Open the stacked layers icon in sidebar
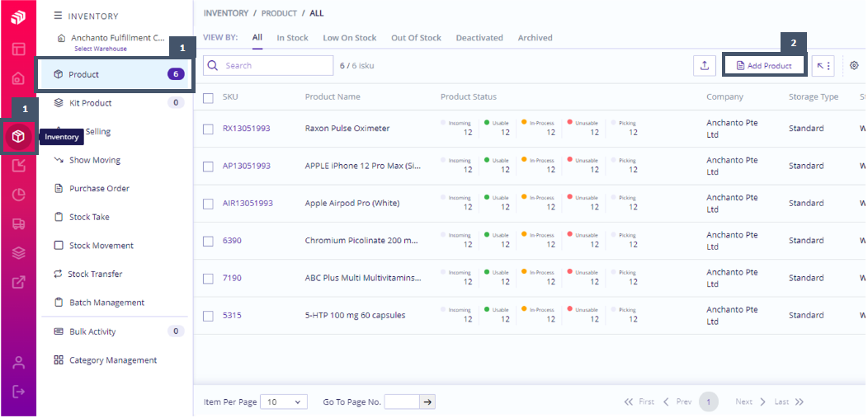The width and height of the screenshot is (868, 418). [x=18, y=252]
